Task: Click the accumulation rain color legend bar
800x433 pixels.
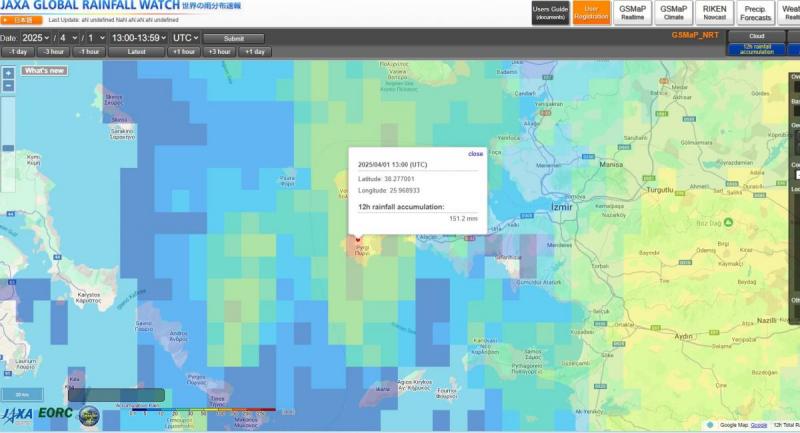Action: (204, 410)
